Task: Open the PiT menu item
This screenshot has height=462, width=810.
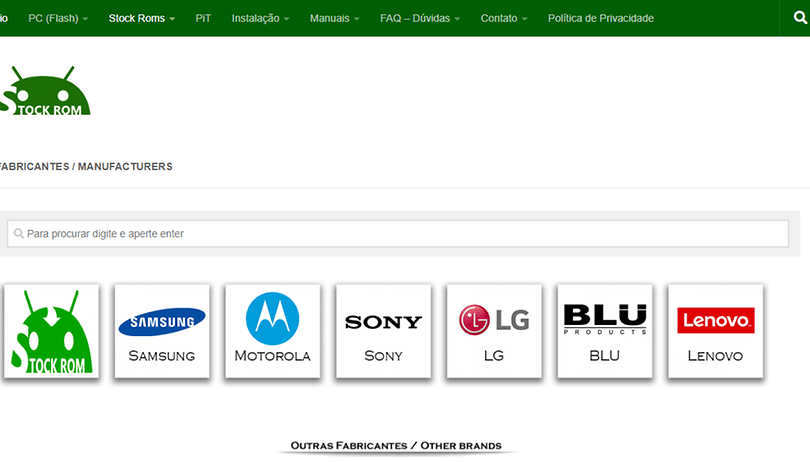Action: 203,18
